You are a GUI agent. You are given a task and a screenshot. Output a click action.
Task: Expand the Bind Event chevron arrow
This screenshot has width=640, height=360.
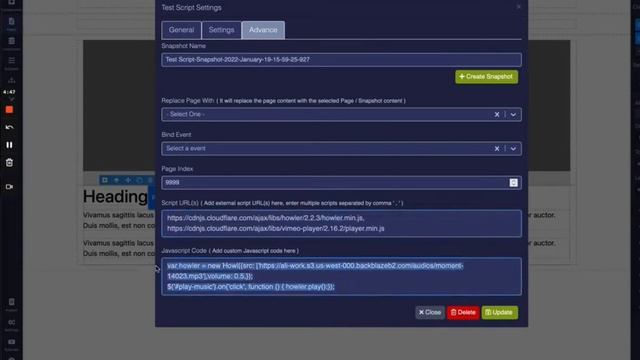(513, 149)
